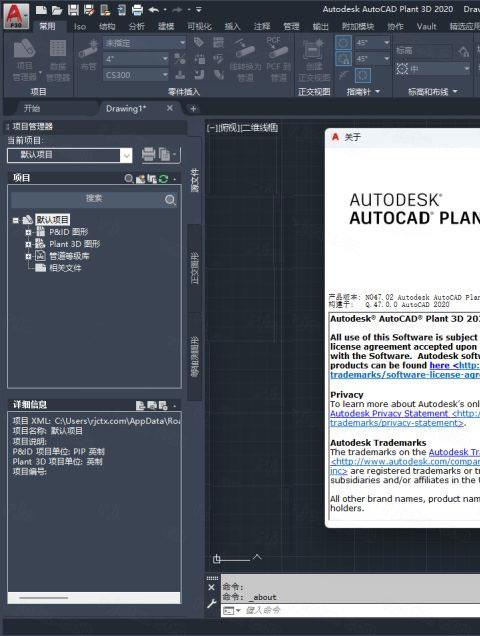Image resolution: width=480 pixels, height=636 pixels.
Task: Open the lower 45° angle dropdown
Action: click(x=372, y=59)
